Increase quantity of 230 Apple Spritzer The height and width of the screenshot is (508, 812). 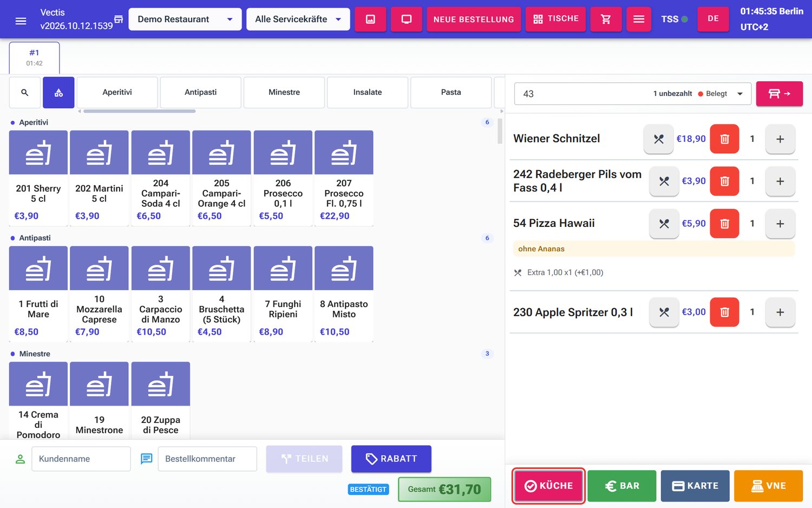click(x=780, y=312)
